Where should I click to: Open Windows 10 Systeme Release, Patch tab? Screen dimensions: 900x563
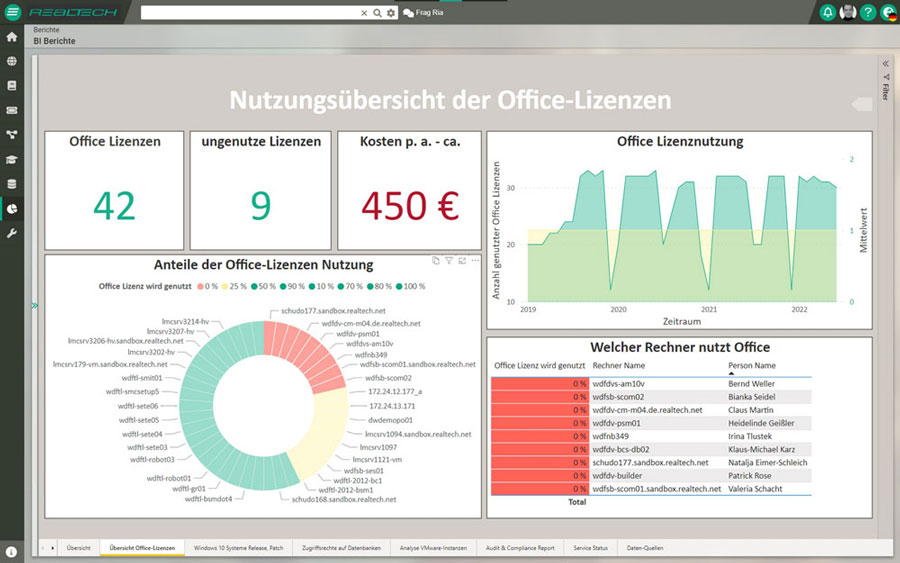[x=238, y=548]
